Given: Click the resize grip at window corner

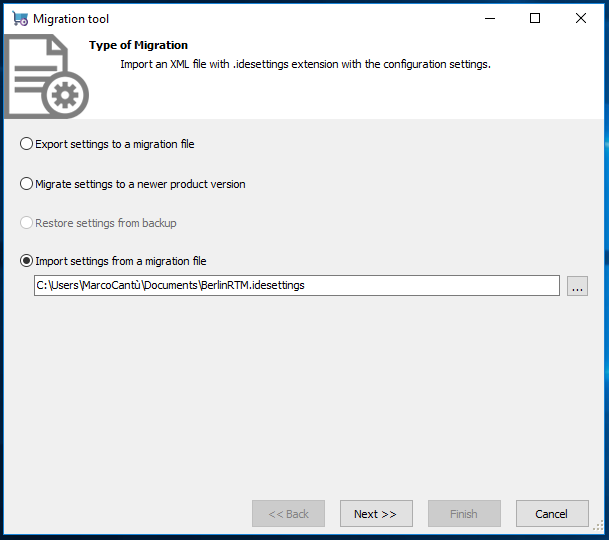Looking at the screenshot, I should click(x=598, y=526).
